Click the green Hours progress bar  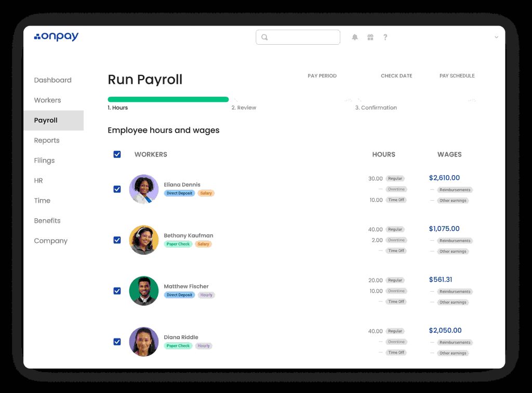(168, 99)
